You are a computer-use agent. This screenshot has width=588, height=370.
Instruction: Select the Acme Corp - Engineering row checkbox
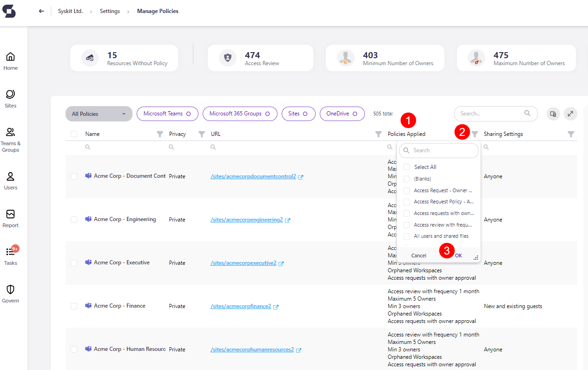[x=74, y=219]
